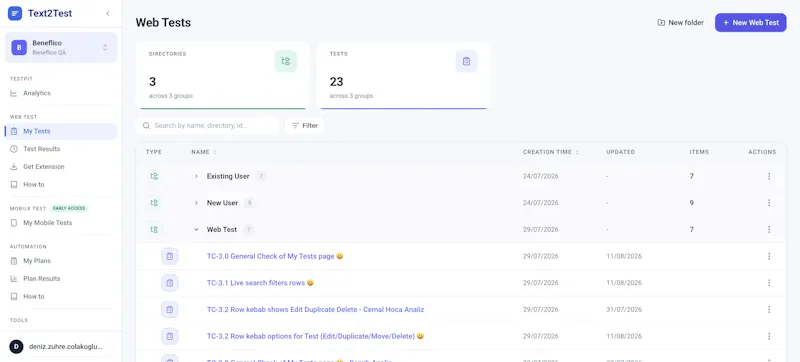This screenshot has width=800, height=362.
Task: Click test icon of Cemal Hoca Analiz row
Action: [x=170, y=309]
